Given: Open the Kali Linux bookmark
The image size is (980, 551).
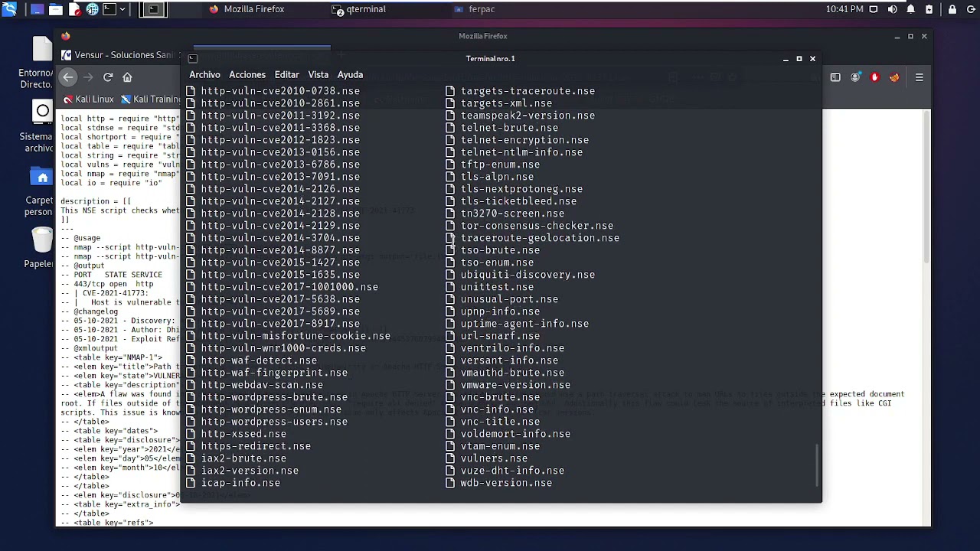Looking at the screenshot, I should [88, 99].
